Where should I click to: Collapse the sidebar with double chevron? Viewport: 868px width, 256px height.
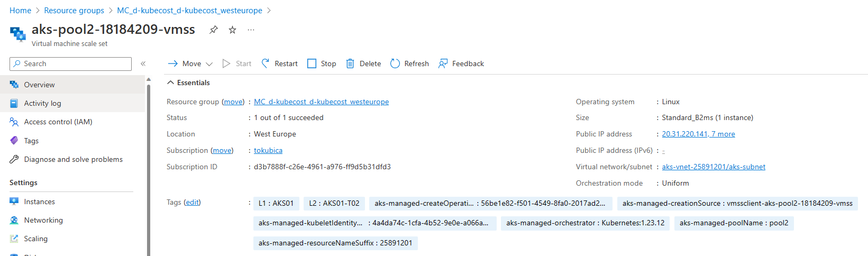143,63
